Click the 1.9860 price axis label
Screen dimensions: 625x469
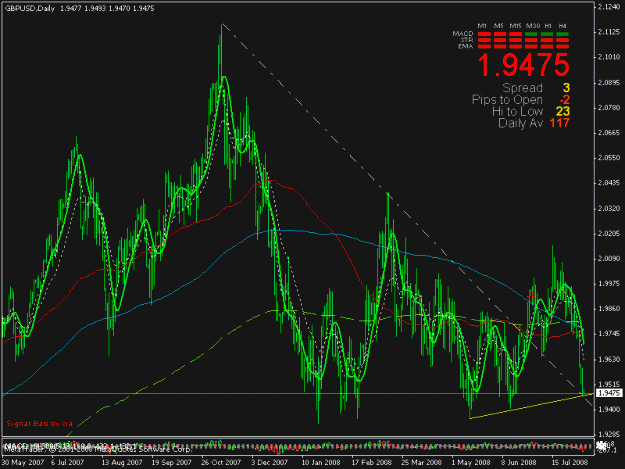pyautogui.click(x=609, y=309)
